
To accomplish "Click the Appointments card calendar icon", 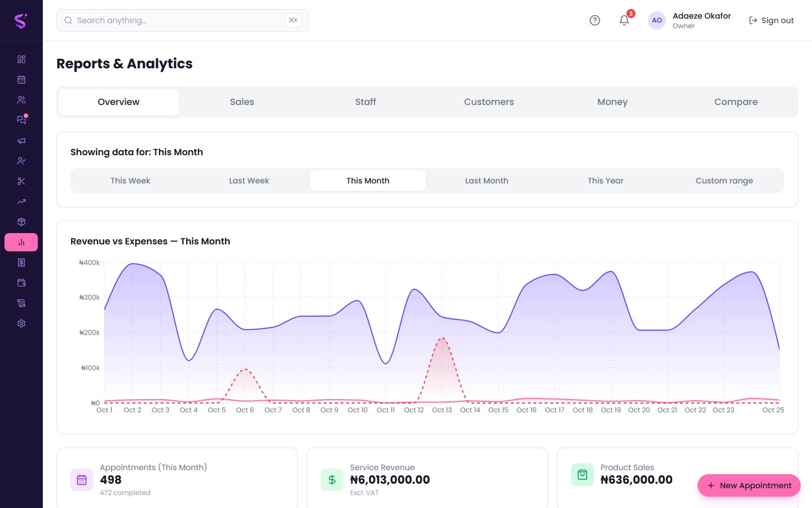I will point(82,480).
